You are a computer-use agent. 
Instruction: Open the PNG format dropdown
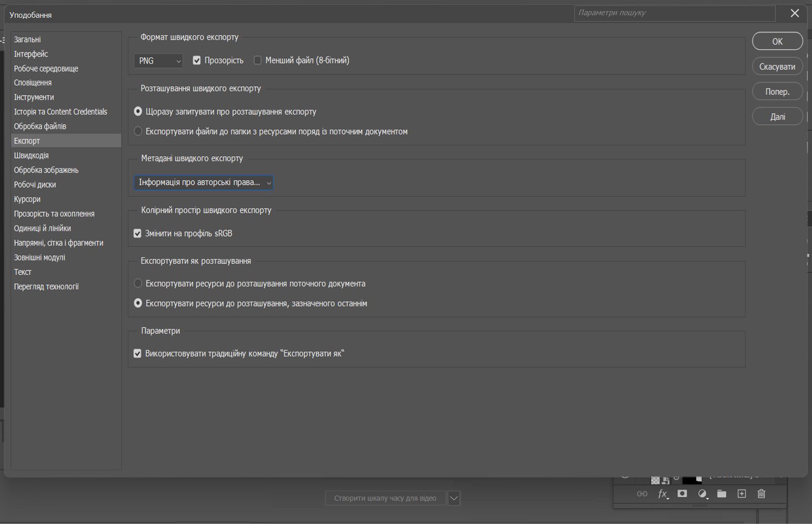[x=158, y=61]
